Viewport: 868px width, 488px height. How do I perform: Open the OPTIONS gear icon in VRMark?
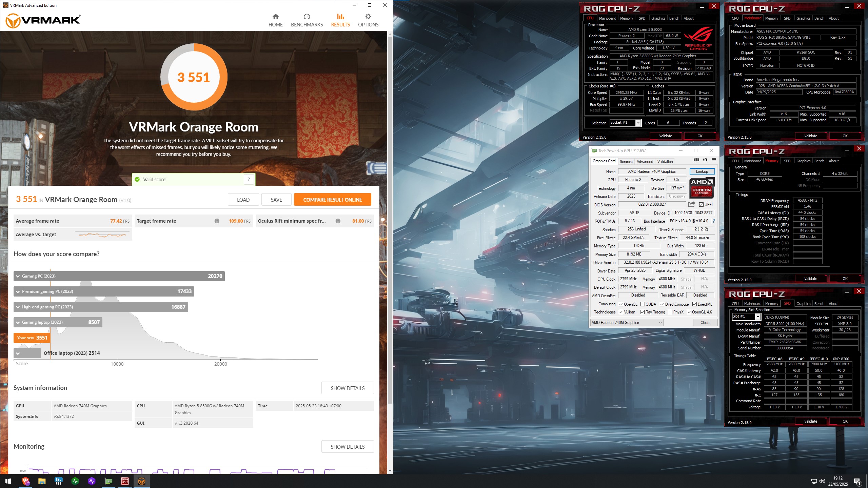(368, 17)
